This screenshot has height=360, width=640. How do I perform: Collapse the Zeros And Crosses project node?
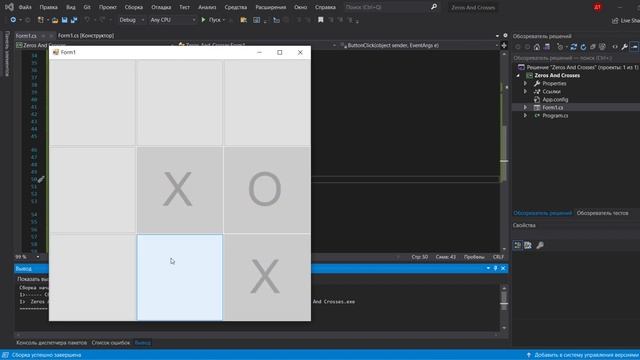point(518,76)
